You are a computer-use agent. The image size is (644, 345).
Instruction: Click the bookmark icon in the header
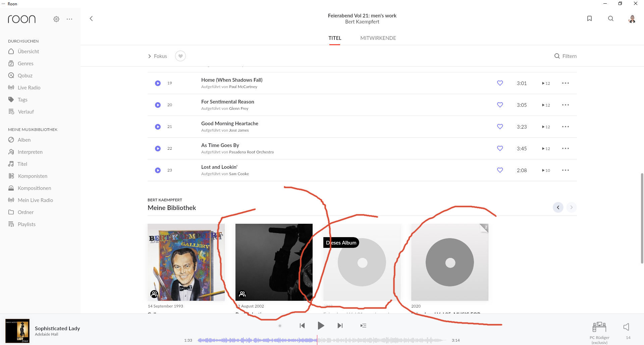click(x=589, y=18)
